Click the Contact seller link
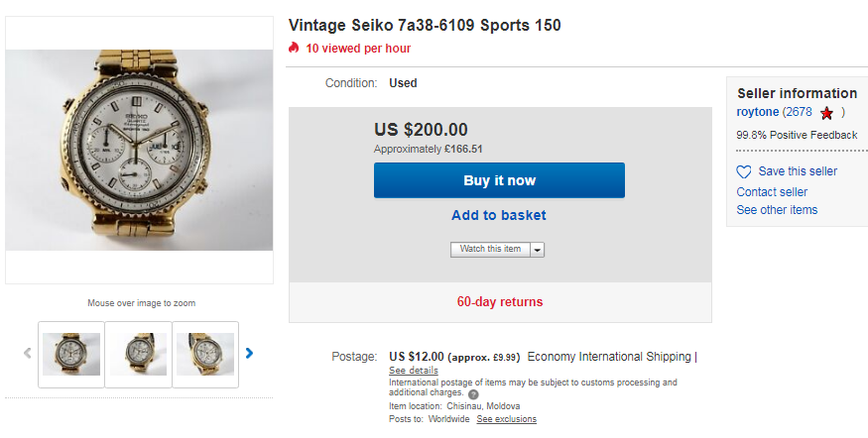Screen dimensions: 868x438 tap(772, 192)
